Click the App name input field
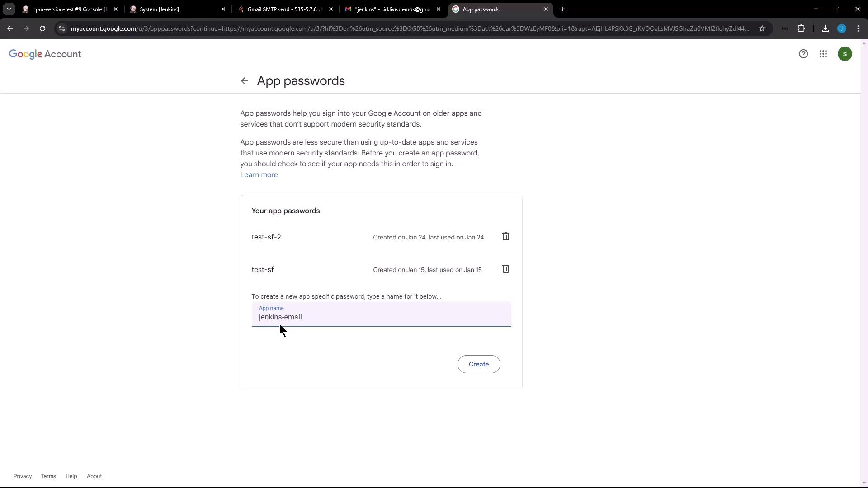Screen dimensions: 868x488 [x=381, y=317]
